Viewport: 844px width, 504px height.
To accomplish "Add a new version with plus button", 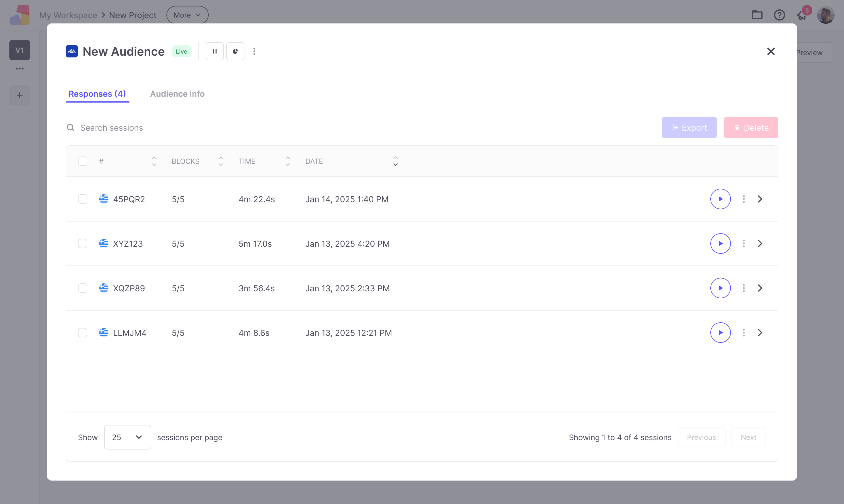I will 20,95.
